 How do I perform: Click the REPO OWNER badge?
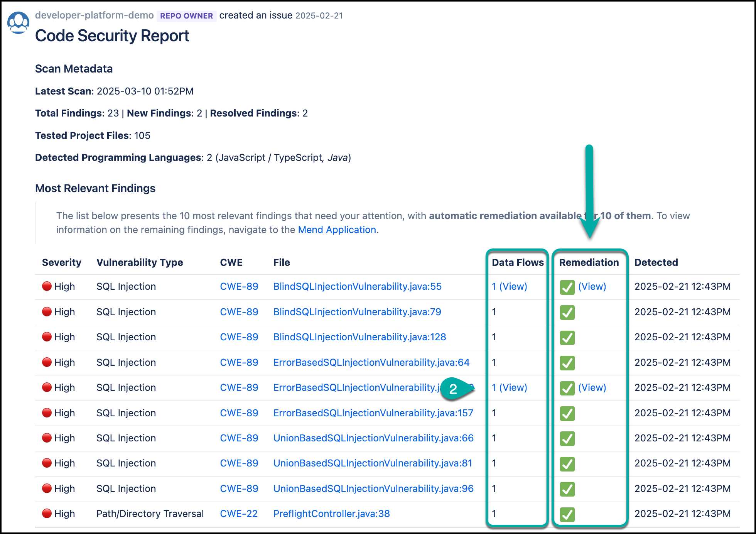186,16
